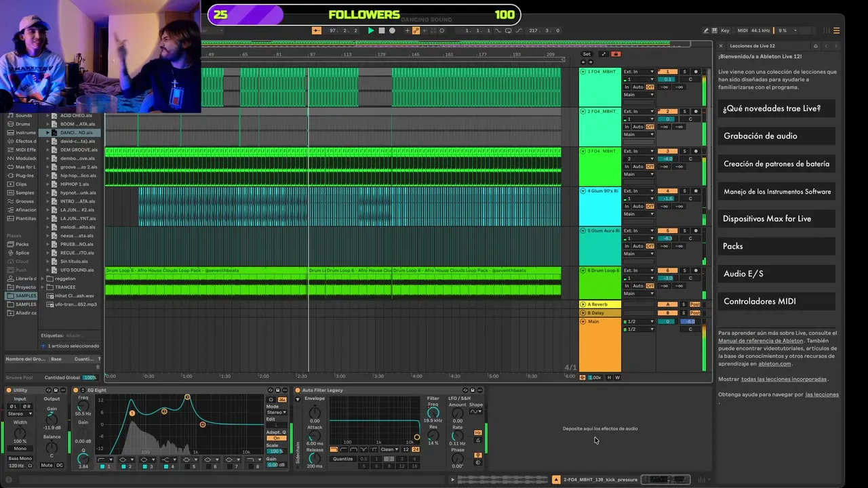Open the ¿Qué novedades trae Live? lesson

pyautogui.click(x=776, y=108)
